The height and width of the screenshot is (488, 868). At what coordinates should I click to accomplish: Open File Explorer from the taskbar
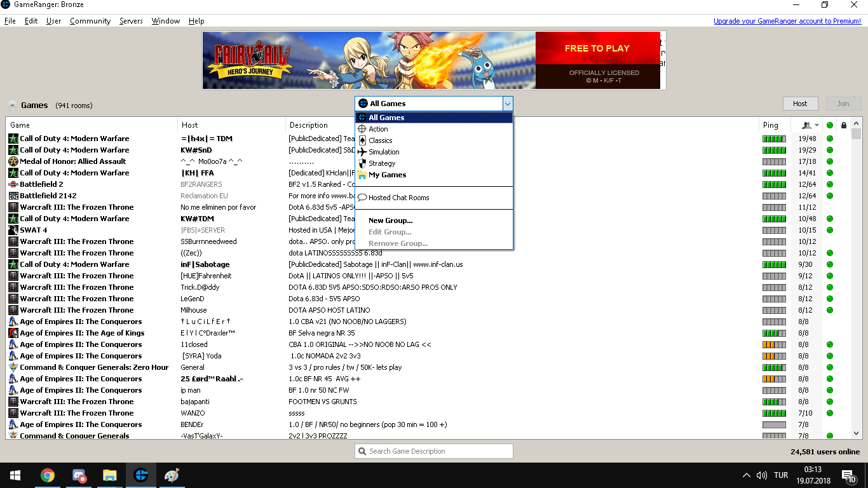coord(110,475)
